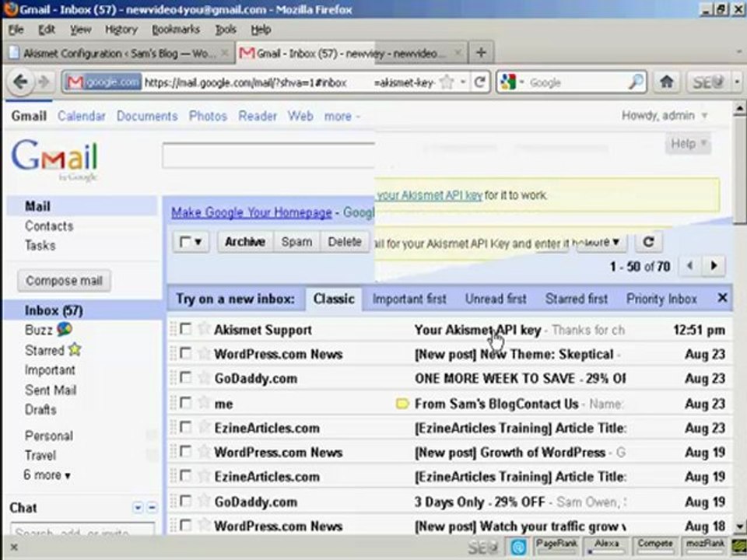Go to the next page of messages
This screenshot has width=747, height=560.
click(x=714, y=266)
